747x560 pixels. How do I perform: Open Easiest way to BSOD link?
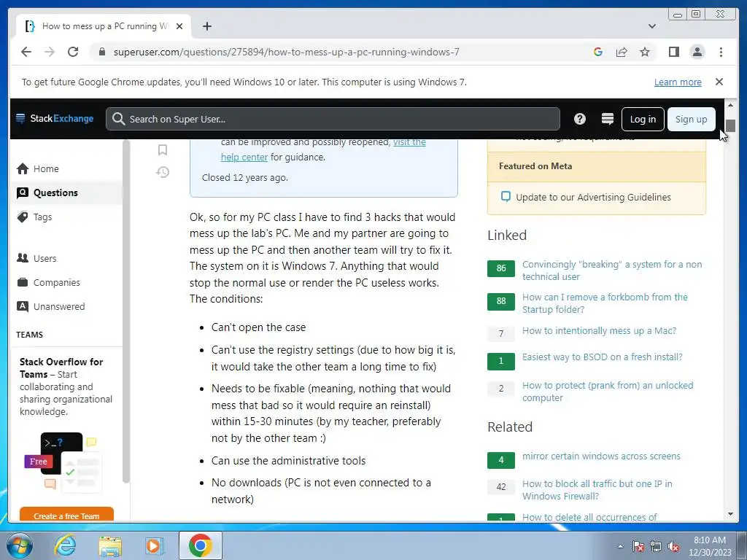(602, 357)
